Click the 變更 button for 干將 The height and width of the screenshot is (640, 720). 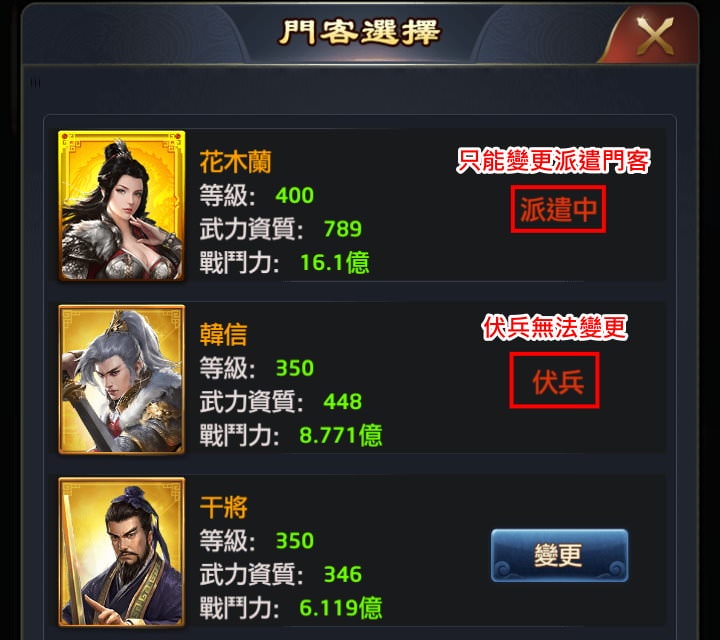[x=559, y=556]
